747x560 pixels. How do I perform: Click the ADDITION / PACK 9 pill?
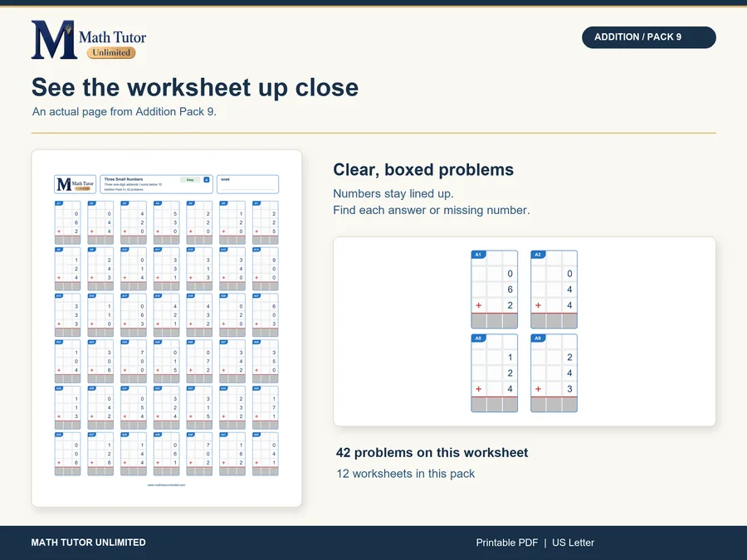coord(648,37)
